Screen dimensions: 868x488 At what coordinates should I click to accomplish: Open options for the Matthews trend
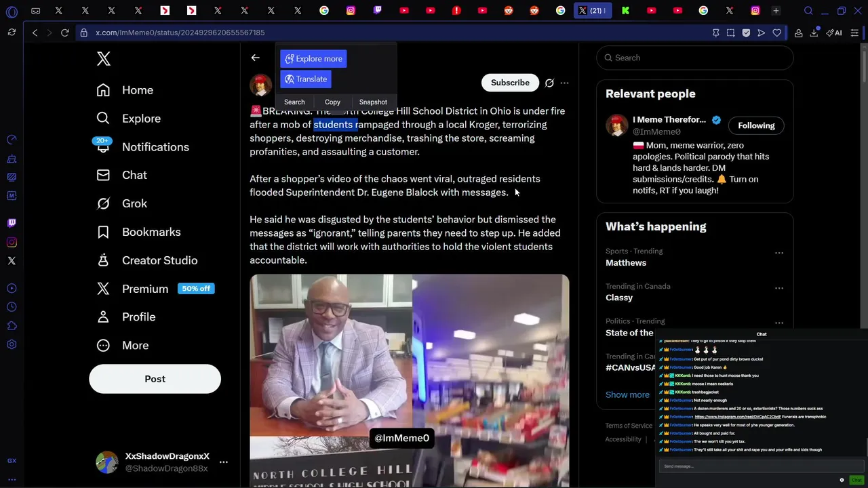point(779,253)
